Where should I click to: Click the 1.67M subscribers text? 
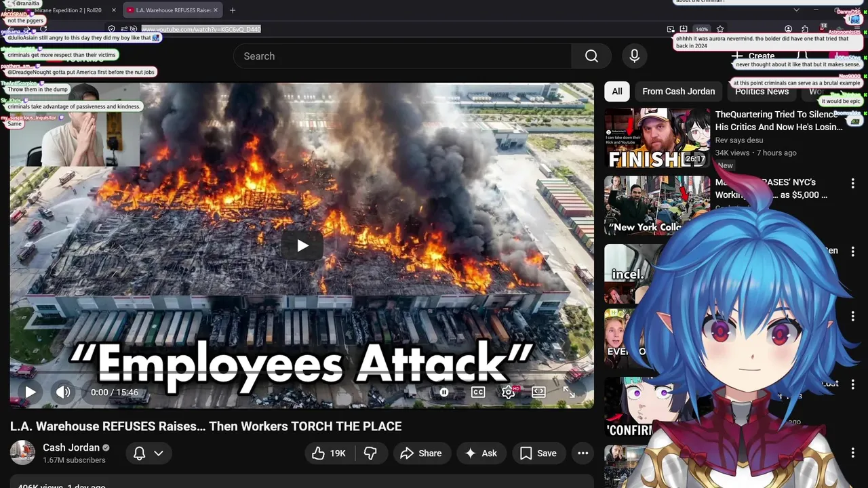[x=74, y=460]
